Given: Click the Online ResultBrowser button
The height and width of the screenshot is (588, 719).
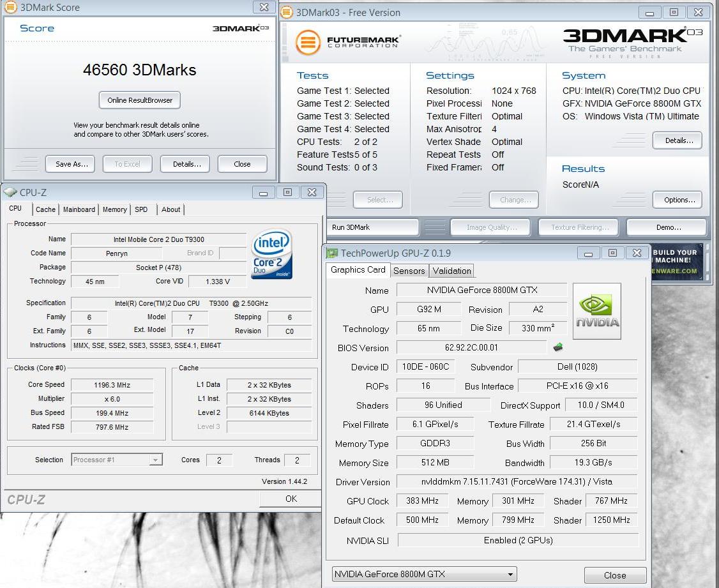Looking at the screenshot, I should pos(140,100).
